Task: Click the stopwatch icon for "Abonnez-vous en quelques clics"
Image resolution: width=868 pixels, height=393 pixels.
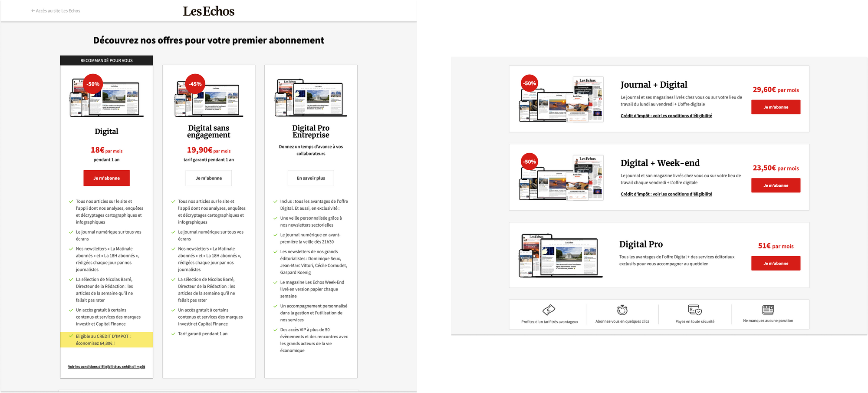Action: tap(622, 310)
